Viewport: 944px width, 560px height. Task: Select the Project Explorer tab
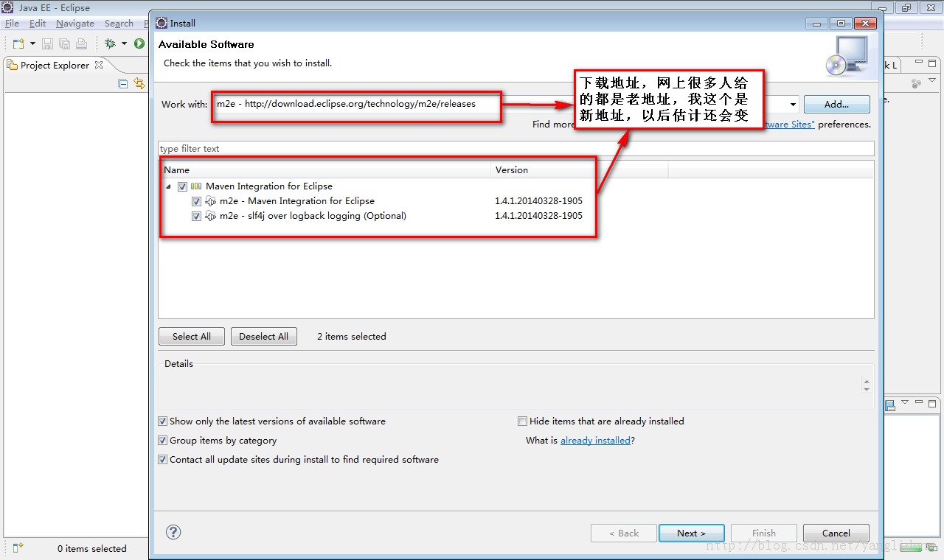click(x=55, y=65)
